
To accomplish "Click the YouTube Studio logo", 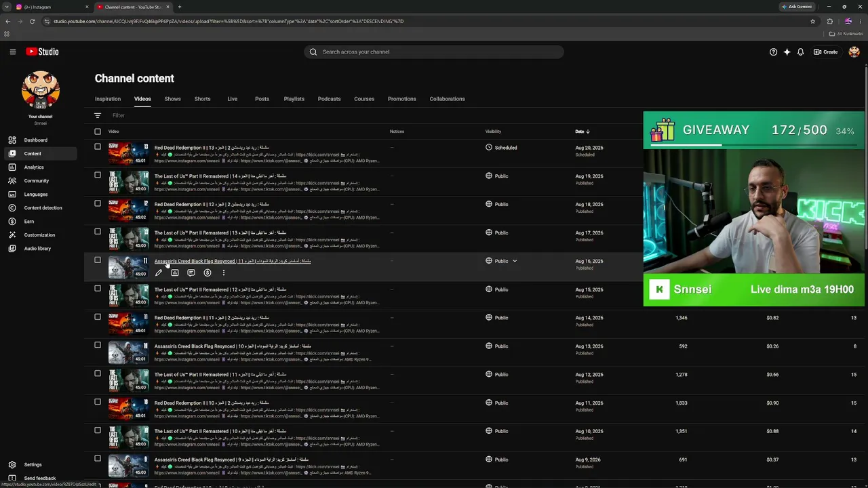I will tap(42, 52).
